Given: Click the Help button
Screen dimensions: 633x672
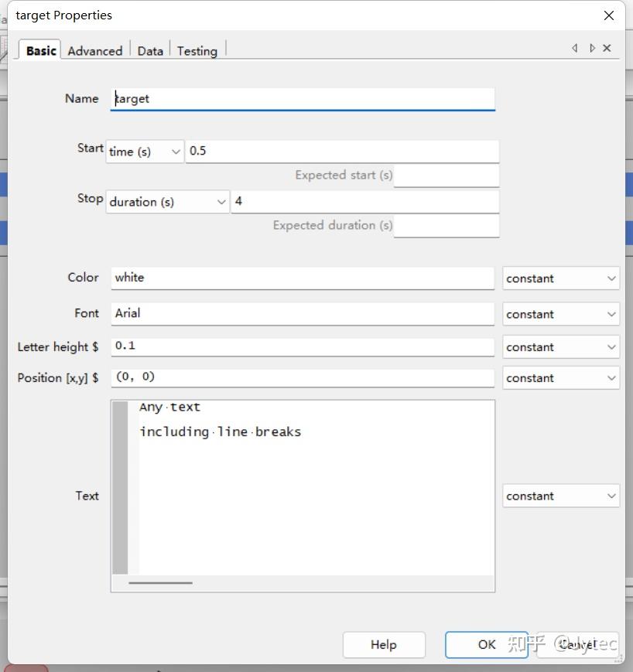Looking at the screenshot, I should click(384, 645).
